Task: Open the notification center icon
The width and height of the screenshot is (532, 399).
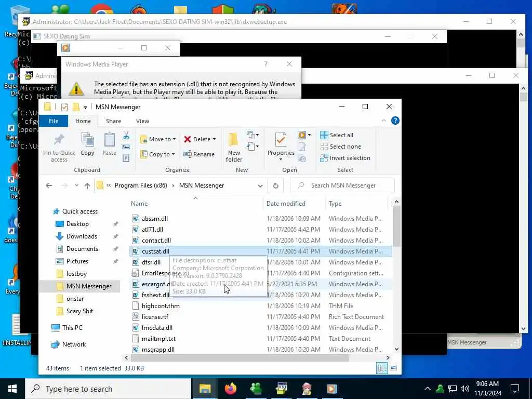Action: pyautogui.click(x=515, y=389)
